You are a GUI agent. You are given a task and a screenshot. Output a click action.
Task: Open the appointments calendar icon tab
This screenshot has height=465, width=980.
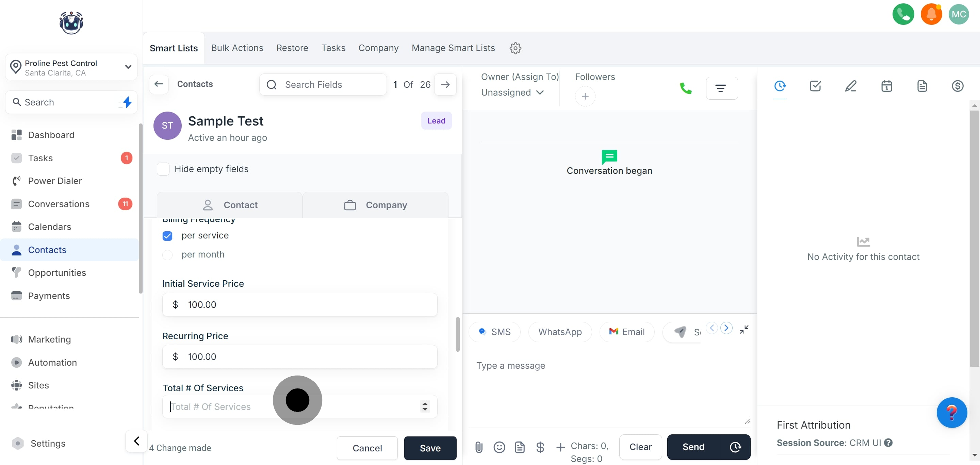(886, 86)
